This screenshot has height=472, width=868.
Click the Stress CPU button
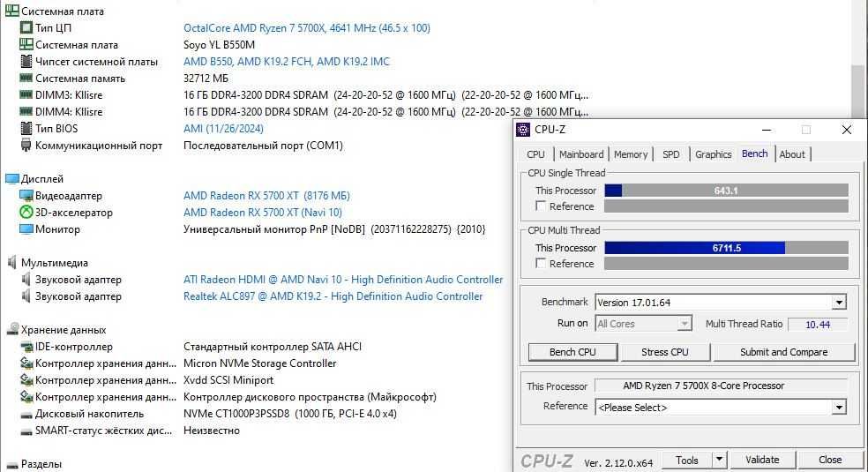(665, 352)
